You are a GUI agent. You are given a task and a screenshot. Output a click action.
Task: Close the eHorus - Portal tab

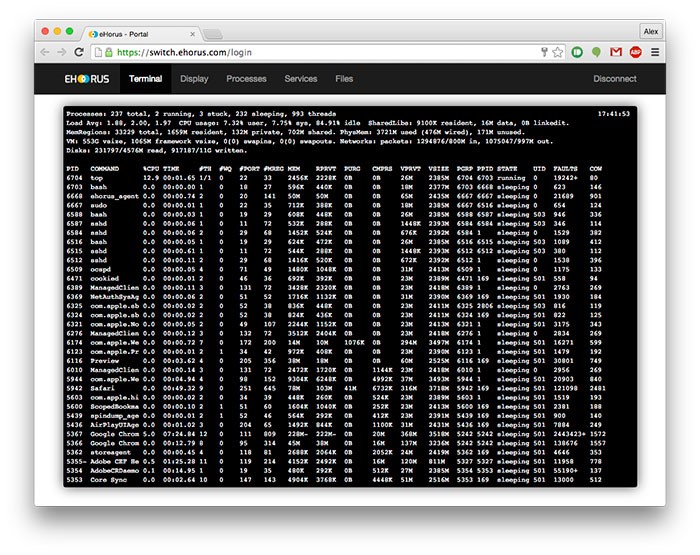pyautogui.click(x=192, y=34)
